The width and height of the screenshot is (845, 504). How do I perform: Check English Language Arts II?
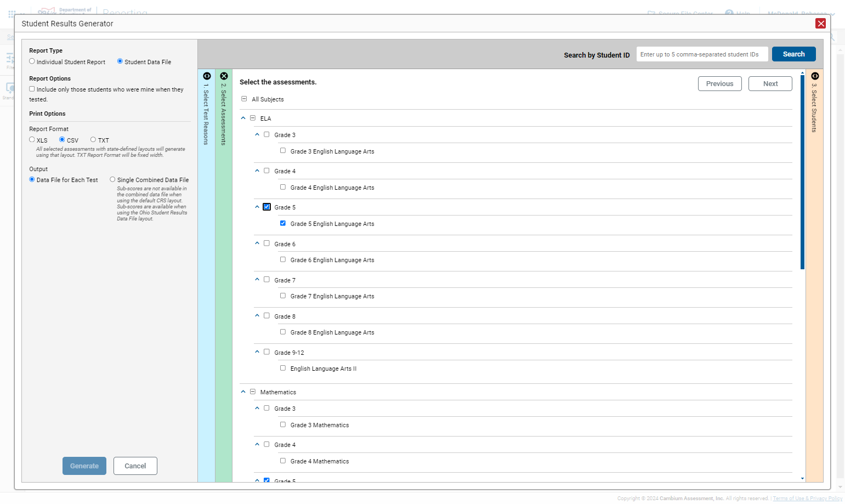[283, 368]
